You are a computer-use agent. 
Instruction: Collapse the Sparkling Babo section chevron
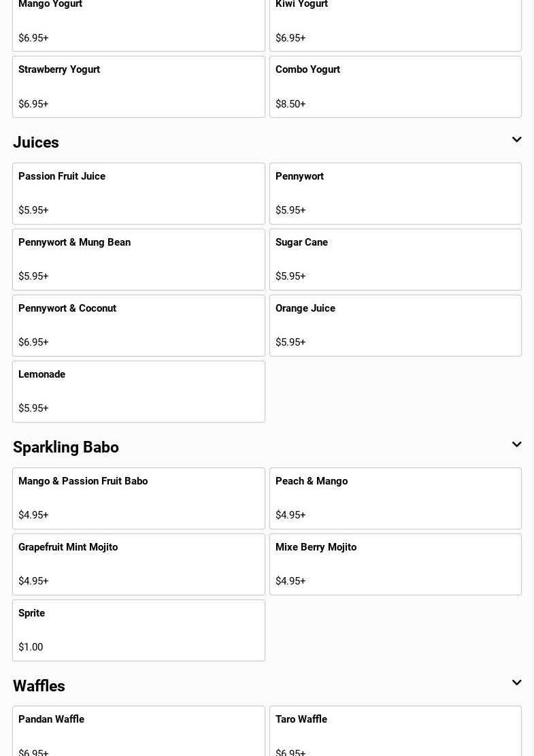click(x=516, y=445)
